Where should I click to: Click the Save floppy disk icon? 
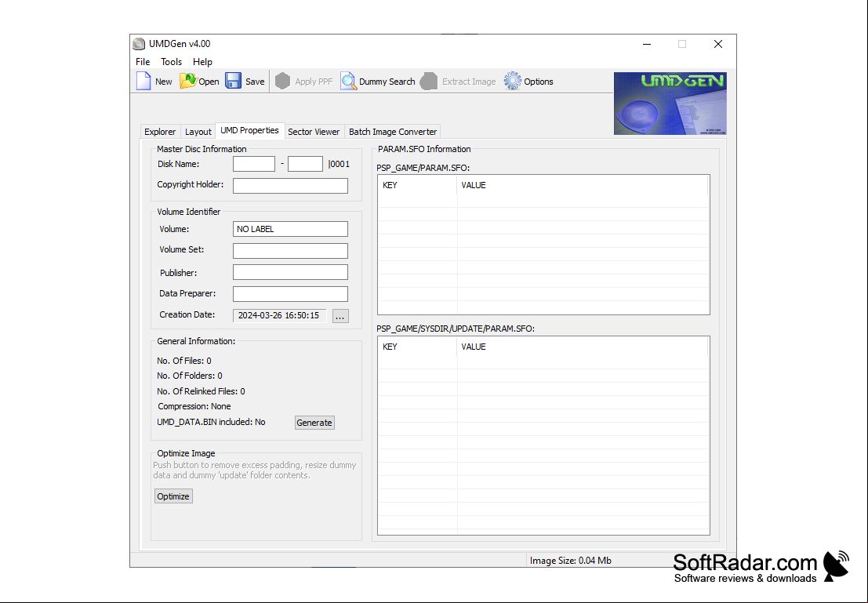point(233,82)
